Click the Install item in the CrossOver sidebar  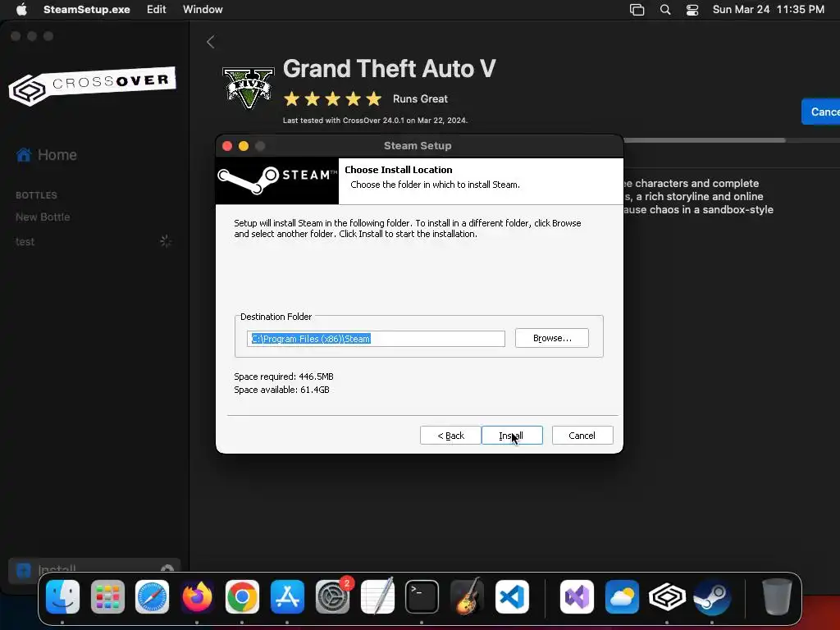pos(94,570)
